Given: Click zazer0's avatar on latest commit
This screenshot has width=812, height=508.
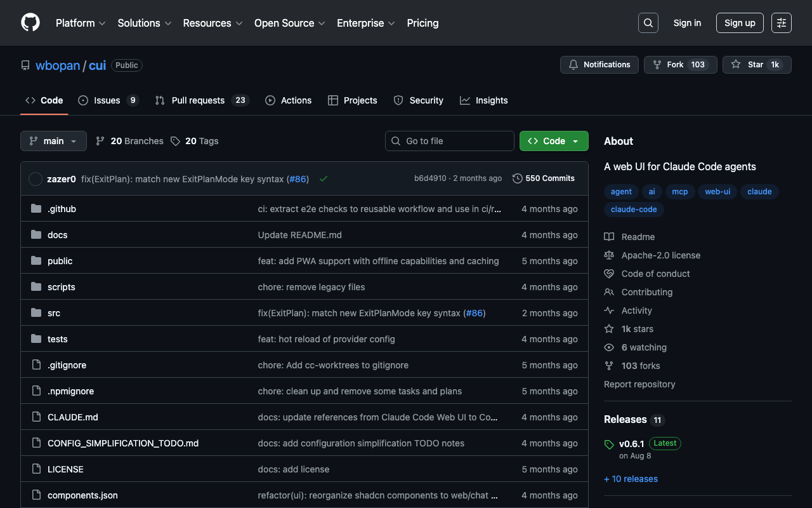Looking at the screenshot, I should coord(36,179).
